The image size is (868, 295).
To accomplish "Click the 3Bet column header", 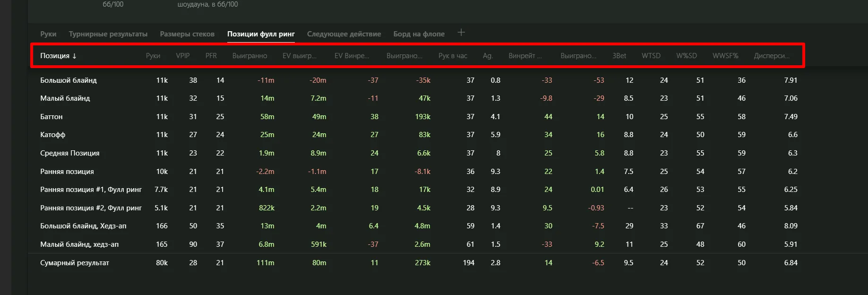I will click(x=619, y=56).
